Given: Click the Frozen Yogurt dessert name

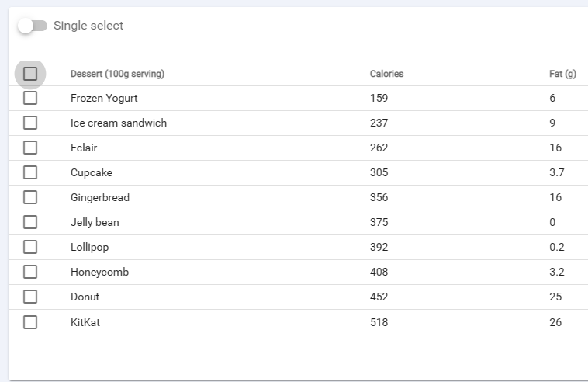Looking at the screenshot, I should coord(104,98).
